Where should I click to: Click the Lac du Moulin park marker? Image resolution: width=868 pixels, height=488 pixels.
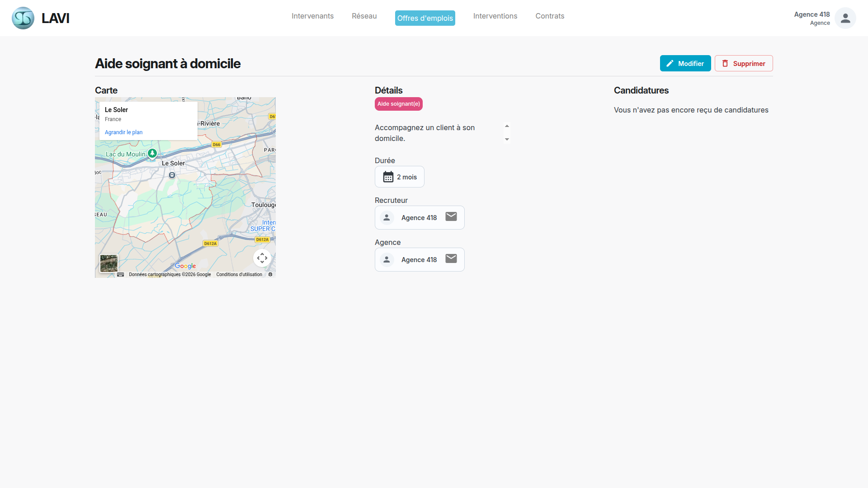[152, 154]
